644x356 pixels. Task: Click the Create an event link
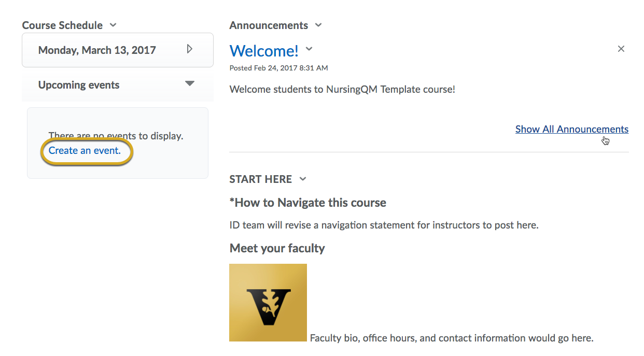85,151
